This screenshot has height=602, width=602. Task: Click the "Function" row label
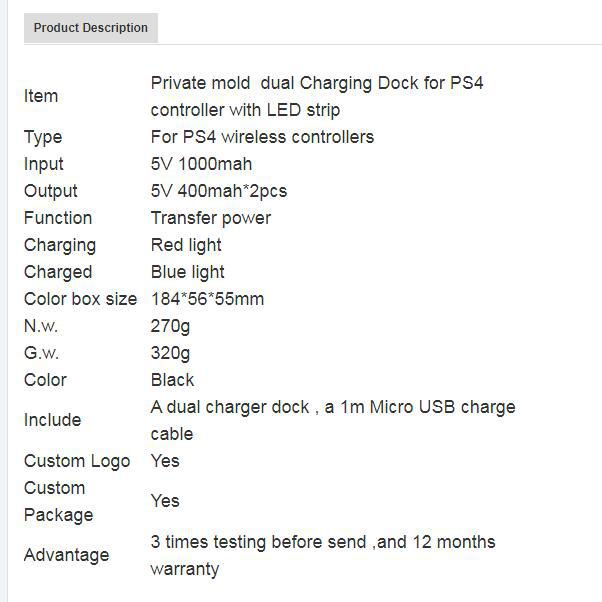pyautogui.click(x=58, y=218)
